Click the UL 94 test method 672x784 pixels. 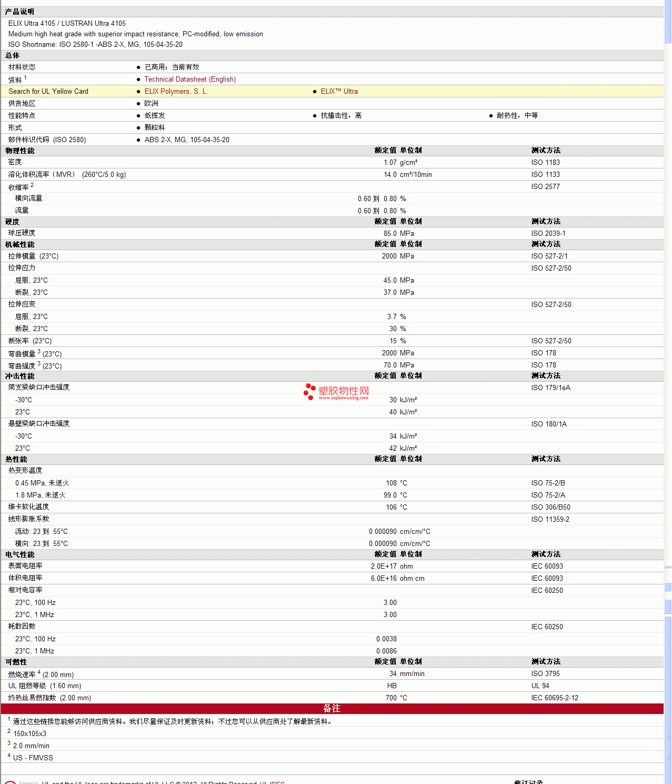tap(540, 686)
